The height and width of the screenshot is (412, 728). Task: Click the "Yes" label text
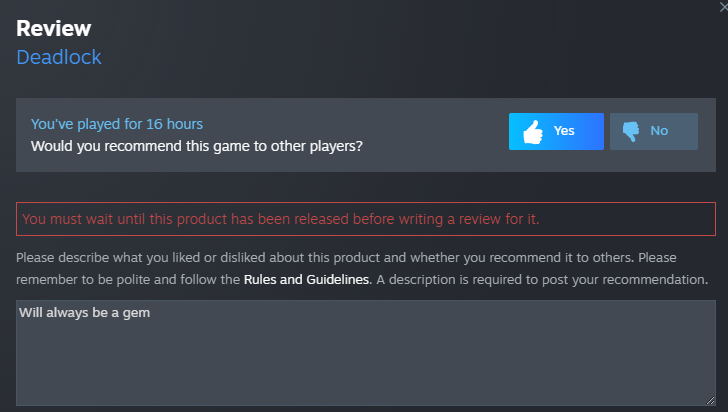[564, 131]
